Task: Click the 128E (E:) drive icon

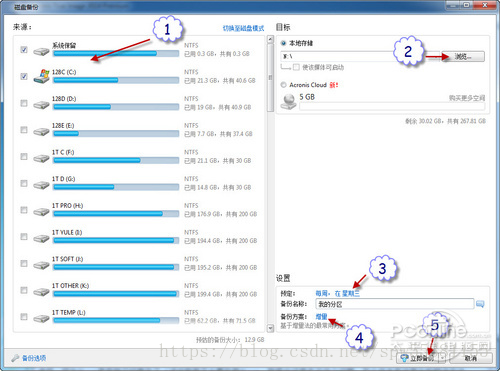Action: coord(41,132)
